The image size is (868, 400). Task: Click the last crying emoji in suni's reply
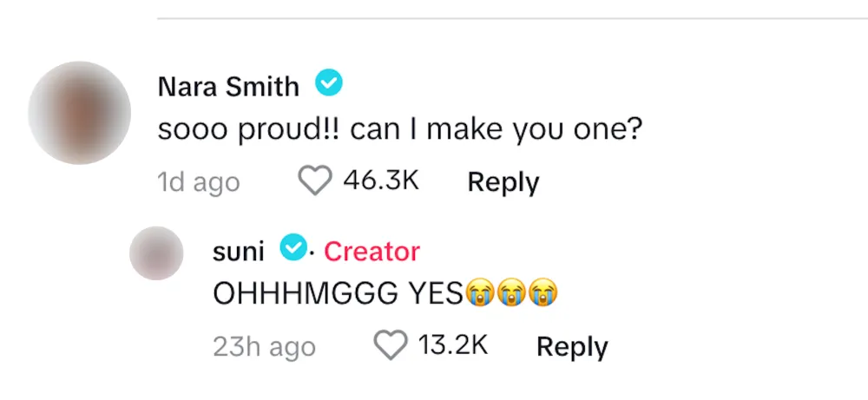[542, 294]
